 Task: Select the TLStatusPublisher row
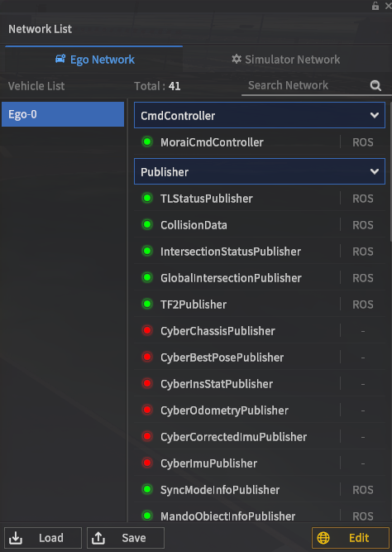(260, 198)
